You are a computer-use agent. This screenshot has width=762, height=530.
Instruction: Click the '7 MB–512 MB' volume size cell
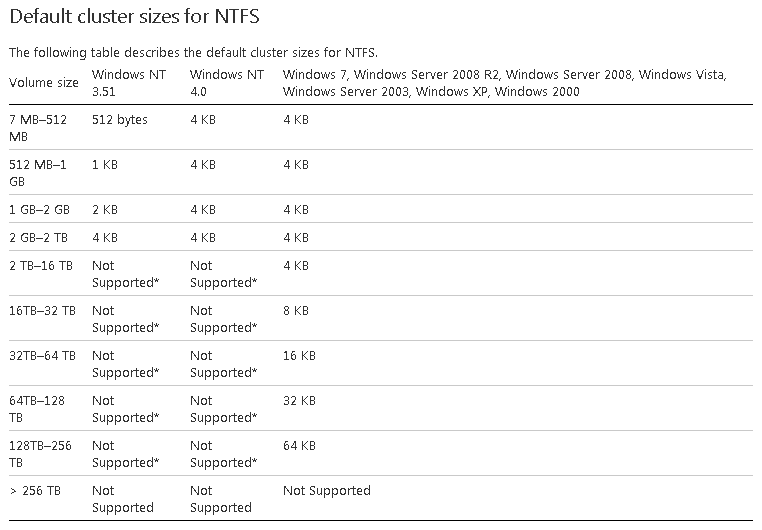pyautogui.click(x=38, y=128)
